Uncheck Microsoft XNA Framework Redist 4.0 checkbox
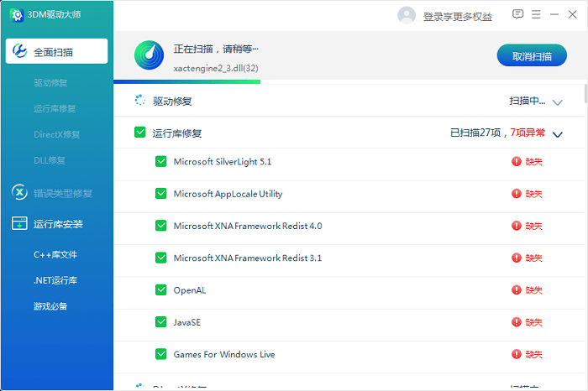 (x=161, y=226)
